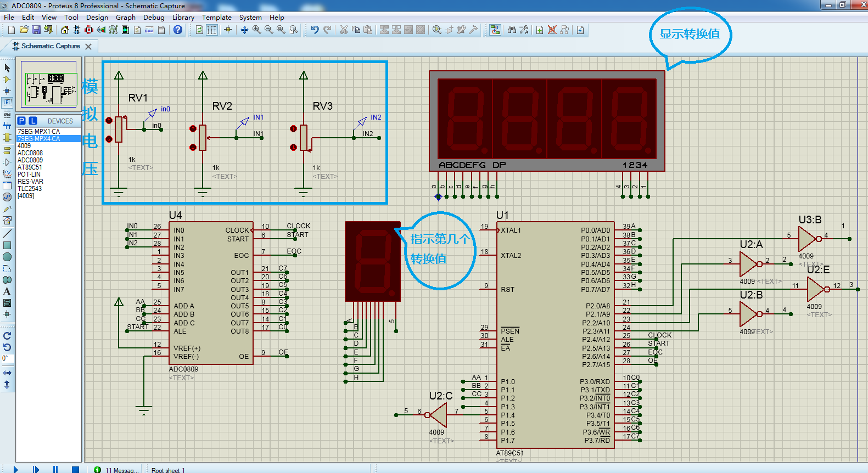Open the Debug menu
The image size is (868, 473).
click(x=154, y=17)
